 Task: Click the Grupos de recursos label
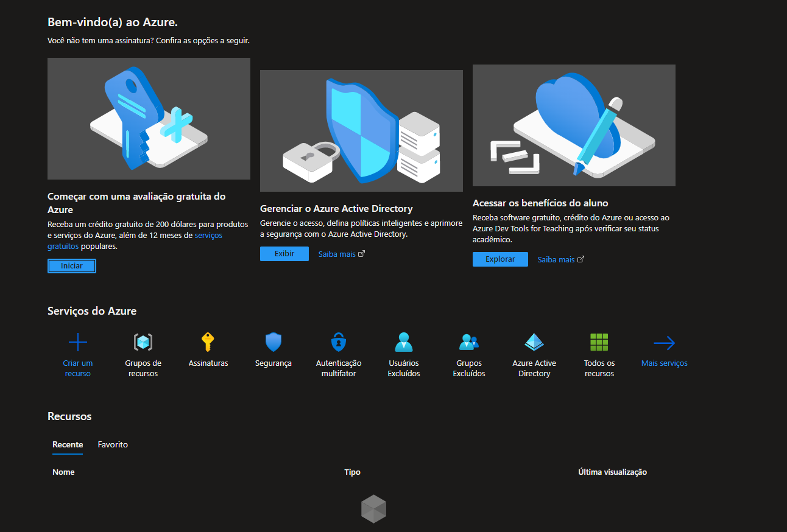pyautogui.click(x=143, y=368)
